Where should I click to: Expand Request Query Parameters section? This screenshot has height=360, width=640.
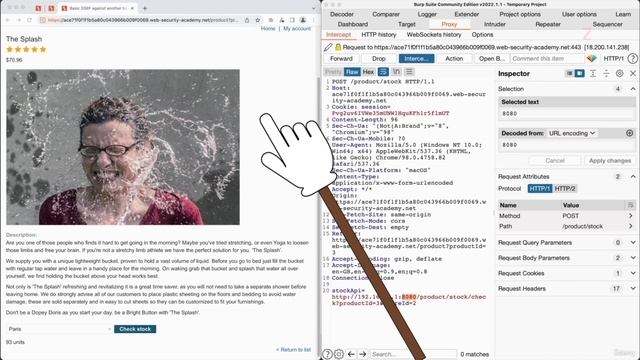point(633,243)
